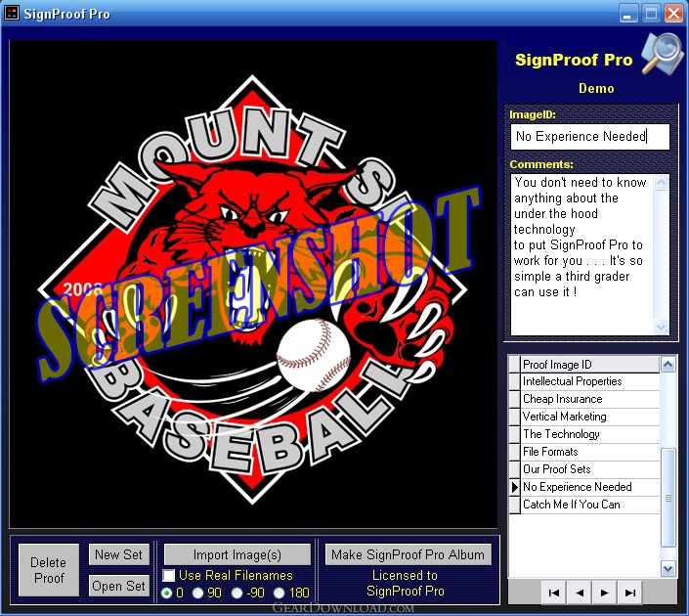Click inside the Comments text box

582,254
